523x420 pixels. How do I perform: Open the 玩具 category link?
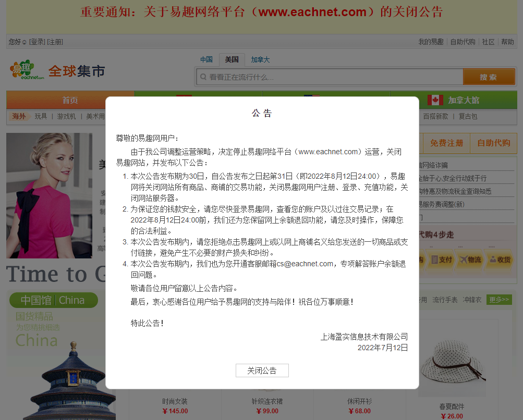coord(41,116)
